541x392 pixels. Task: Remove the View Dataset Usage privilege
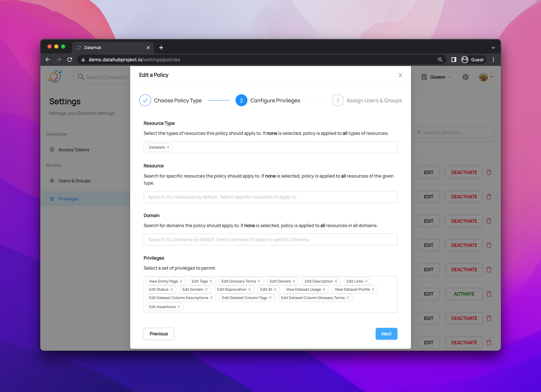coord(324,289)
